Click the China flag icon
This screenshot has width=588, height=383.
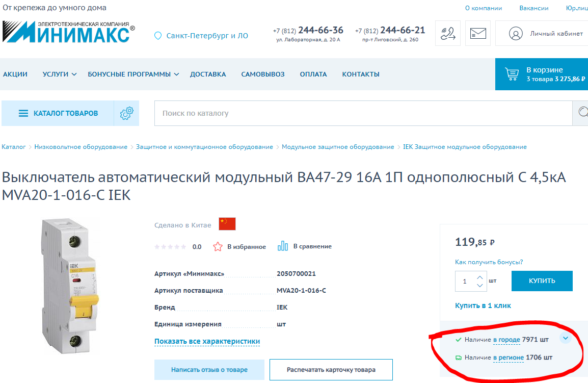(227, 224)
